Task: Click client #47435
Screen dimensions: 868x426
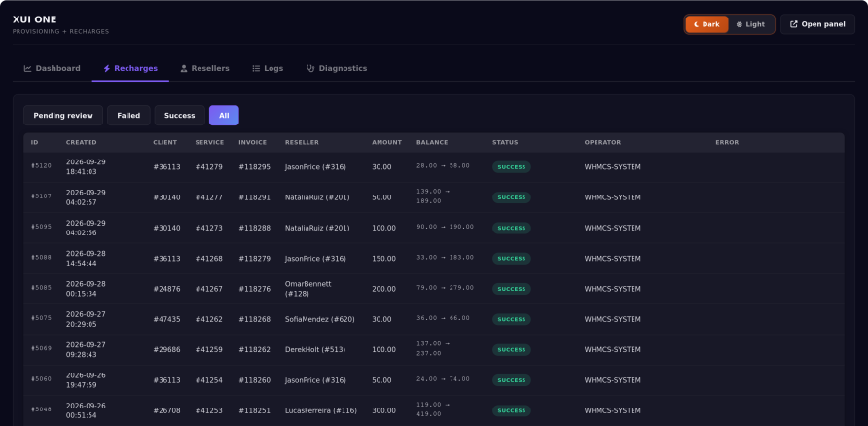Action: pyautogui.click(x=166, y=319)
